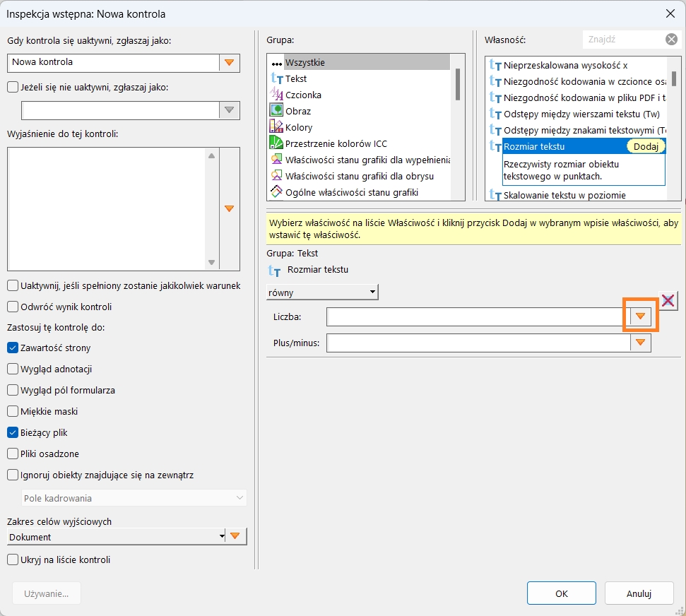Image resolution: width=686 pixels, height=616 pixels.
Task: Open the Plus/minus field orange arrow menu
Action: pos(641,343)
